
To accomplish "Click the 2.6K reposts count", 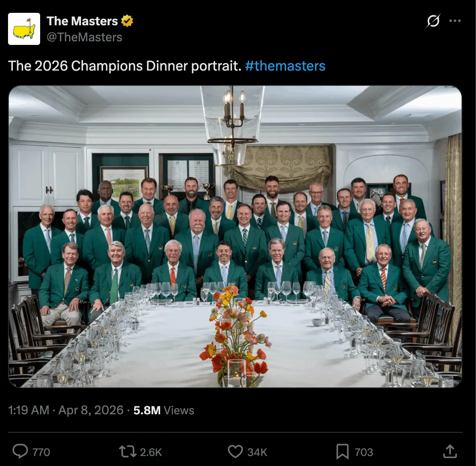I will [x=151, y=452].
